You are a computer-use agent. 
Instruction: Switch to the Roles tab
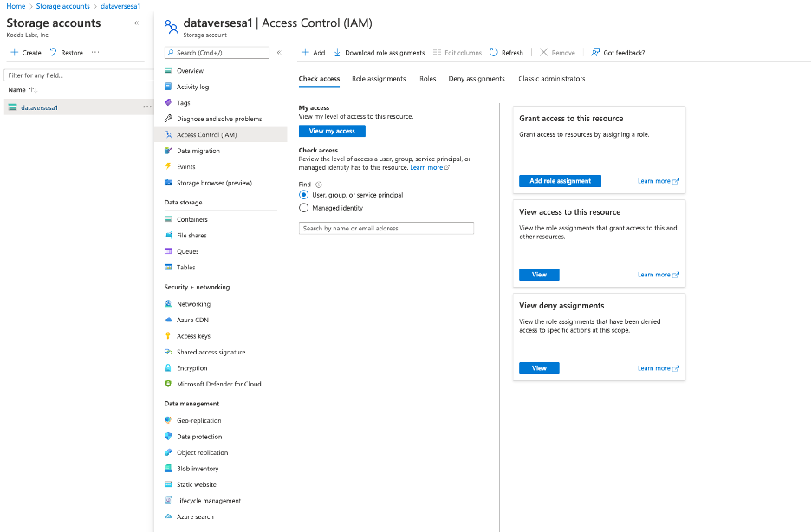pyautogui.click(x=428, y=79)
